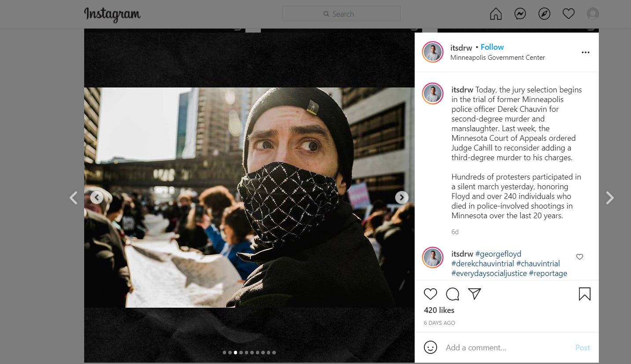Open the Explore compass icon
This screenshot has width=631, height=364.
coord(544,14)
